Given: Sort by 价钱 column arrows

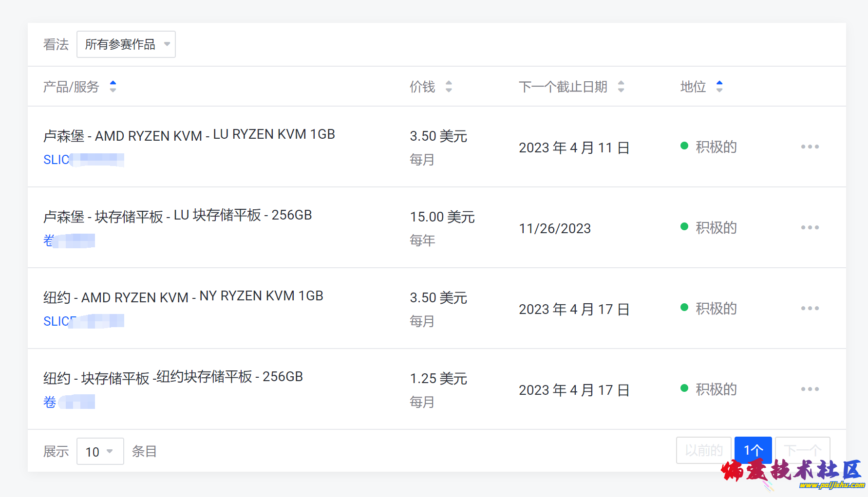Looking at the screenshot, I should 449,87.
